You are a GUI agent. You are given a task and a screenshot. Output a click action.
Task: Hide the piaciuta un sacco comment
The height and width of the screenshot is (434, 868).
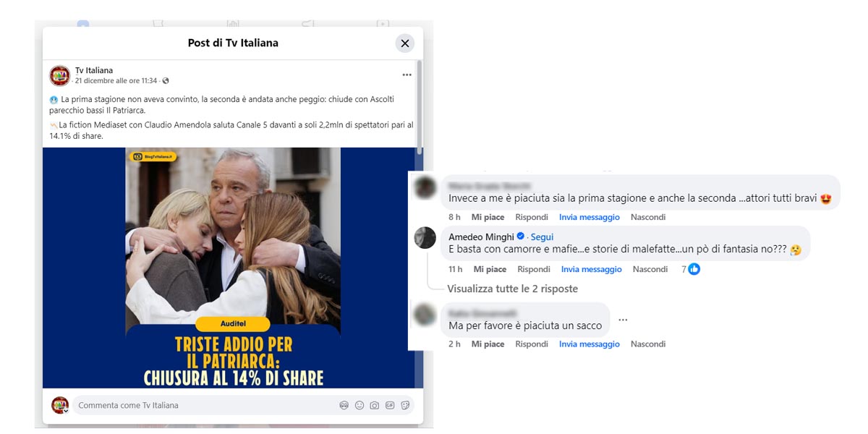click(x=648, y=344)
